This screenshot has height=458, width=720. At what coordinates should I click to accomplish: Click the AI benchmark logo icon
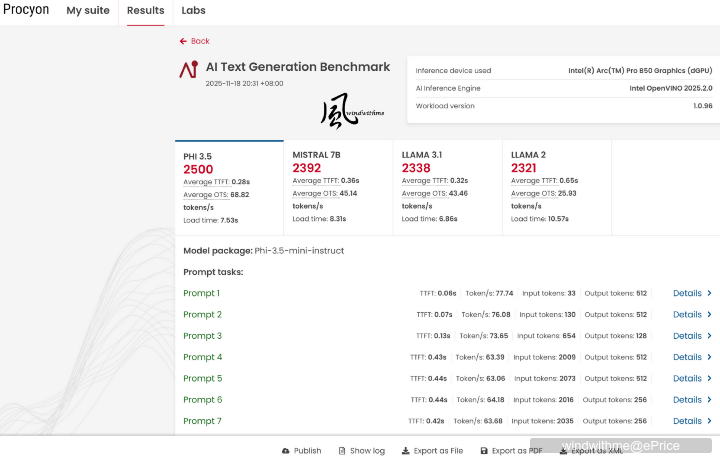point(188,69)
